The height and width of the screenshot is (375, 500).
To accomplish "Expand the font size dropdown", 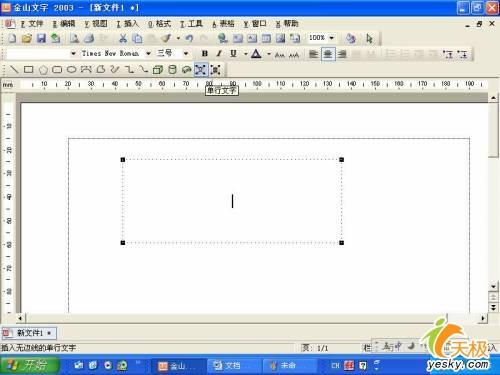I will tap(186, 53).
